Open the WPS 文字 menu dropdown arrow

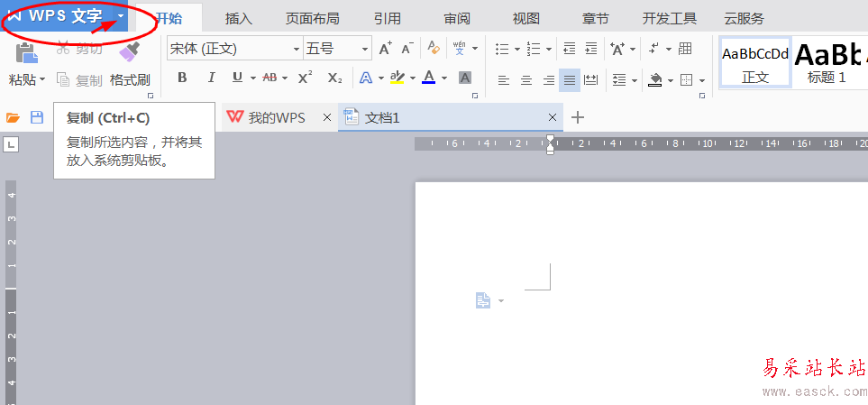[x=121, y=16]
